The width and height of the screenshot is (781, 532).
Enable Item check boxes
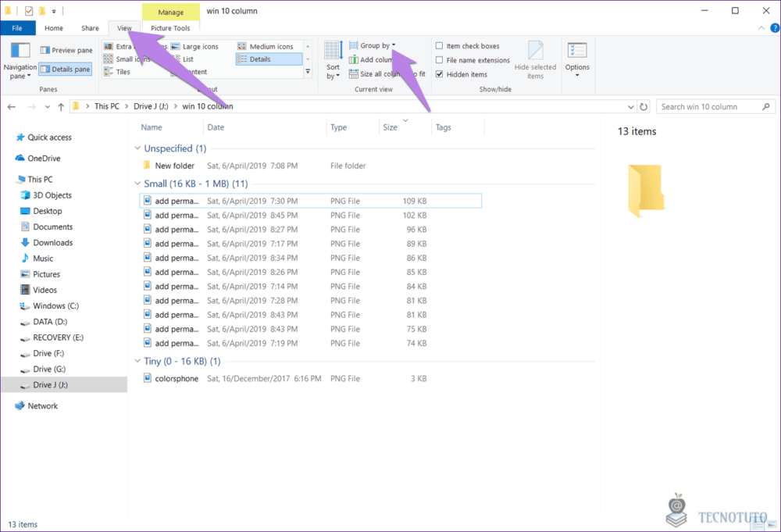(x=439, y=46)
